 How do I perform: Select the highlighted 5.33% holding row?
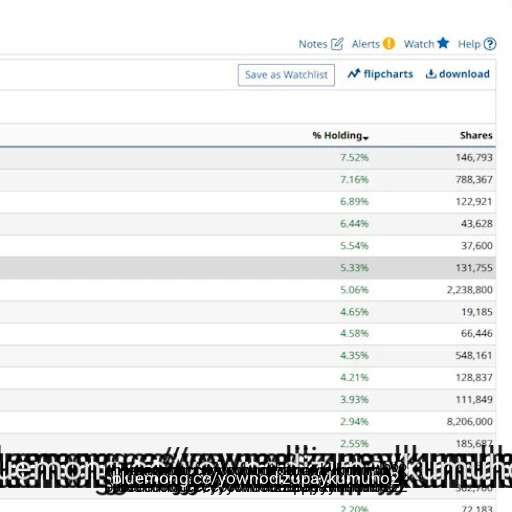(248, 268)
